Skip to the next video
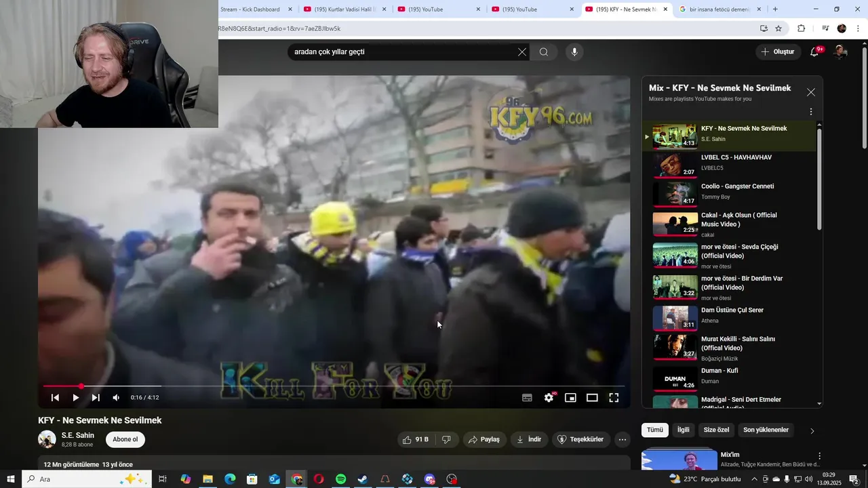This screenshot has width=868, height=488. pos(96,398)
